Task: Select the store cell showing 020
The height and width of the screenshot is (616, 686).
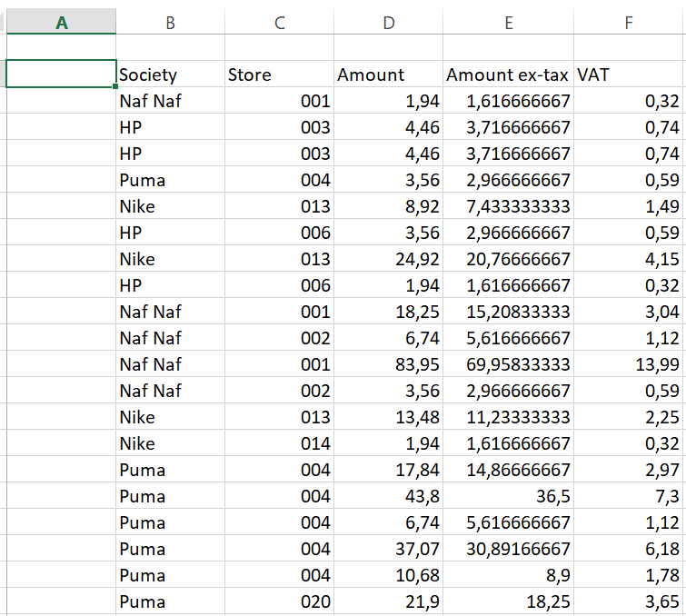Action: [279, 601]
